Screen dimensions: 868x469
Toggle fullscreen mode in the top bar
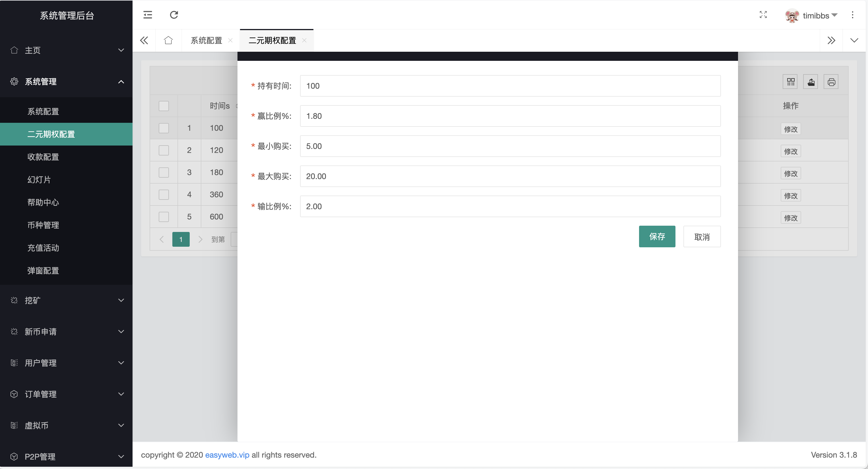click(x=763, y=15)
